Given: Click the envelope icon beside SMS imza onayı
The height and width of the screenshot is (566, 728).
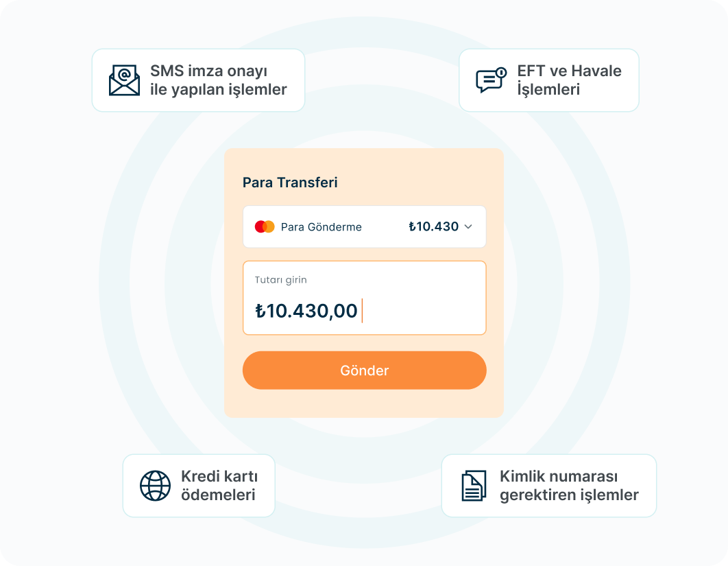Looking at the screenshot, I should tap(124, 80).
